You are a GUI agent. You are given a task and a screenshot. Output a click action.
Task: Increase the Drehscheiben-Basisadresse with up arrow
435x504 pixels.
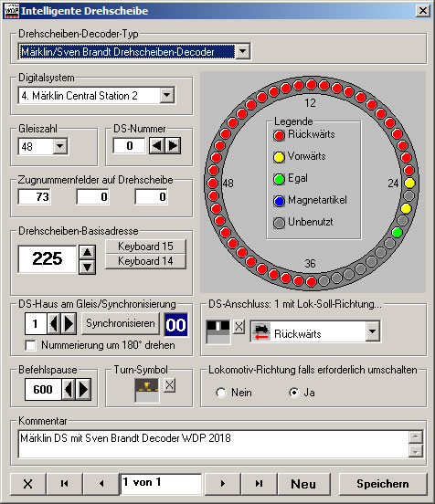click(87, 252)
